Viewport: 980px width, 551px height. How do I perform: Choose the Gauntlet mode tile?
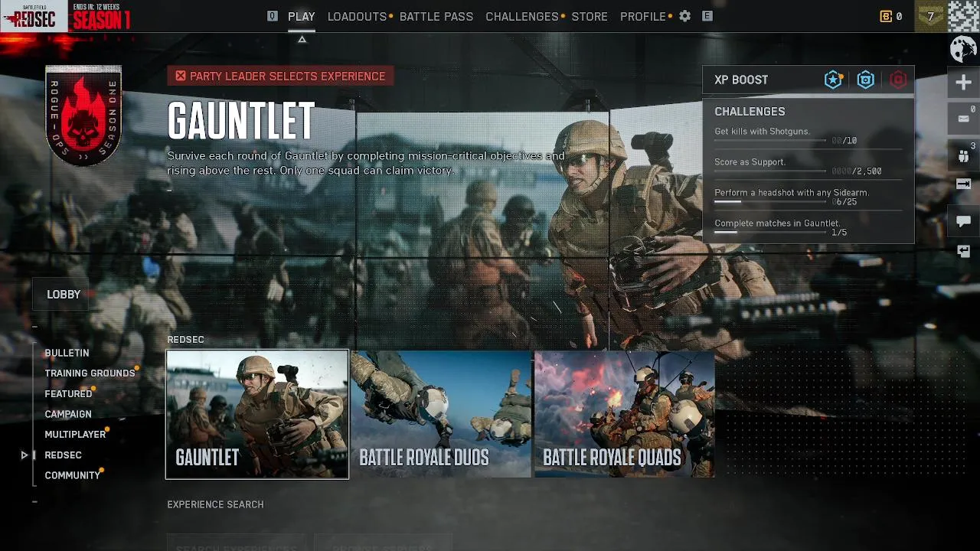[x=257, y=414]
